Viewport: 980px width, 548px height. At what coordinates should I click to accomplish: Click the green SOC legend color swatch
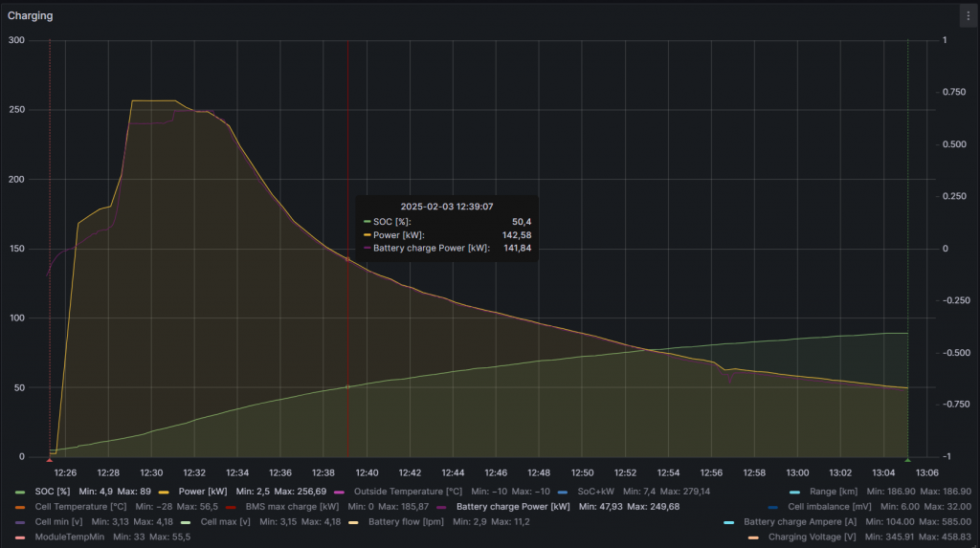click(21, 491)
